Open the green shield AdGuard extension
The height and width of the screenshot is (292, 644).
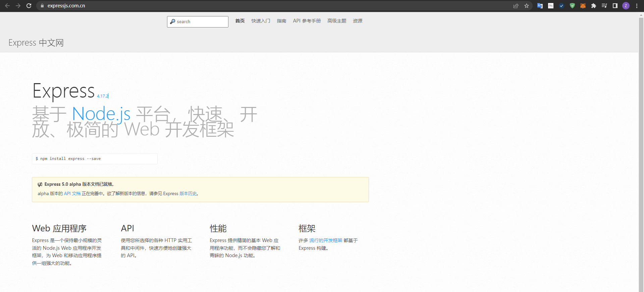pyautogui.click(x=572, y=6)
